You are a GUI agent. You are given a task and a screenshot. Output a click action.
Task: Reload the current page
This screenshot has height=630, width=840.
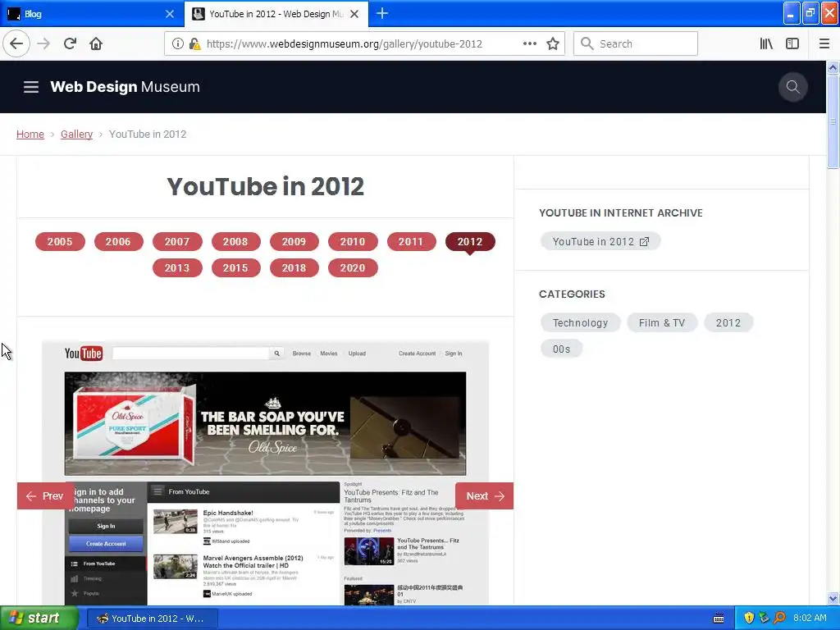[x=71, y=43]
